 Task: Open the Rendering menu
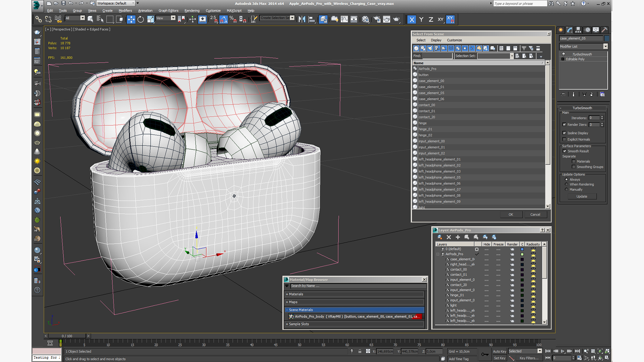click(192, 11)
